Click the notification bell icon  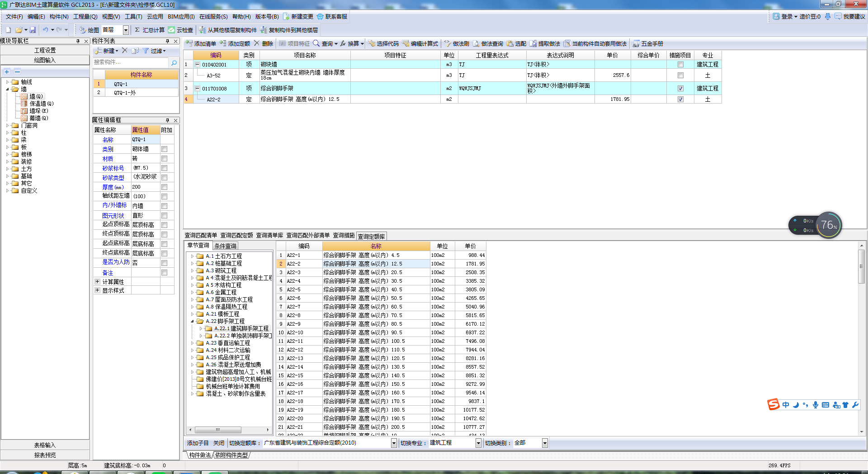pos(828,16)
